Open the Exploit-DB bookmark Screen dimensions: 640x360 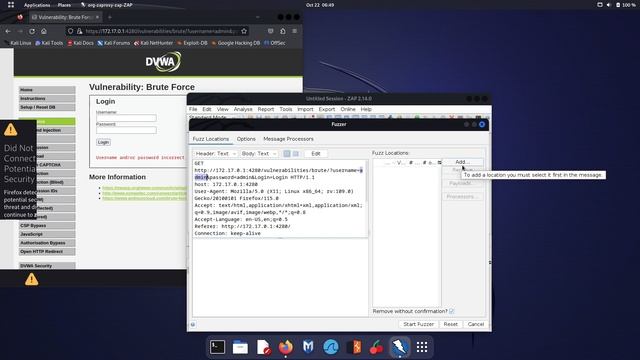pos(193,43)
